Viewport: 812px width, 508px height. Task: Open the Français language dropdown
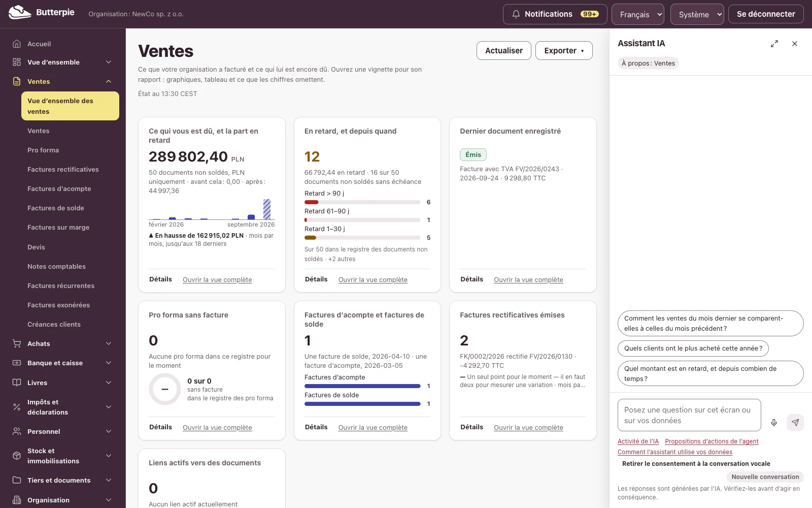[638, 14]
